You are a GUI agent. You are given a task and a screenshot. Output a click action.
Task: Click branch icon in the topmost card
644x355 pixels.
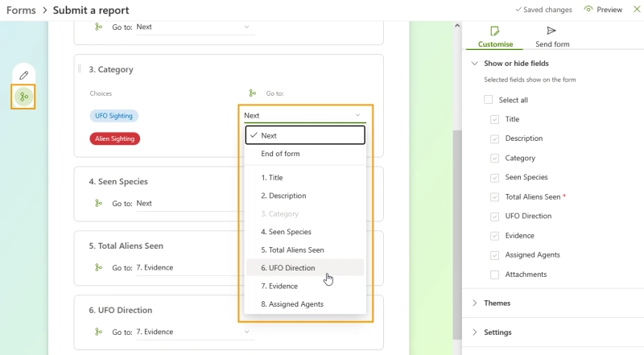point(98,27)
